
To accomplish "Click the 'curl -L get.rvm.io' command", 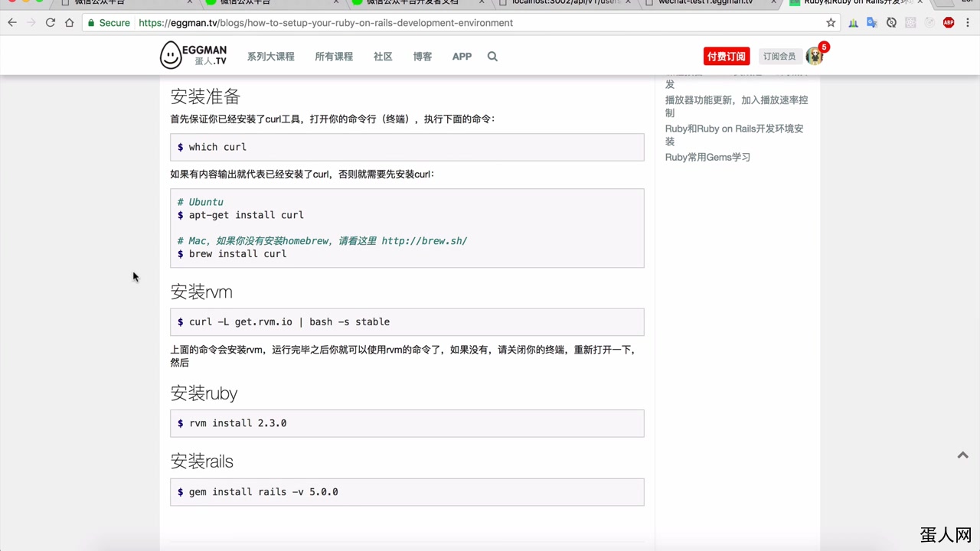I will coord(289,322).
